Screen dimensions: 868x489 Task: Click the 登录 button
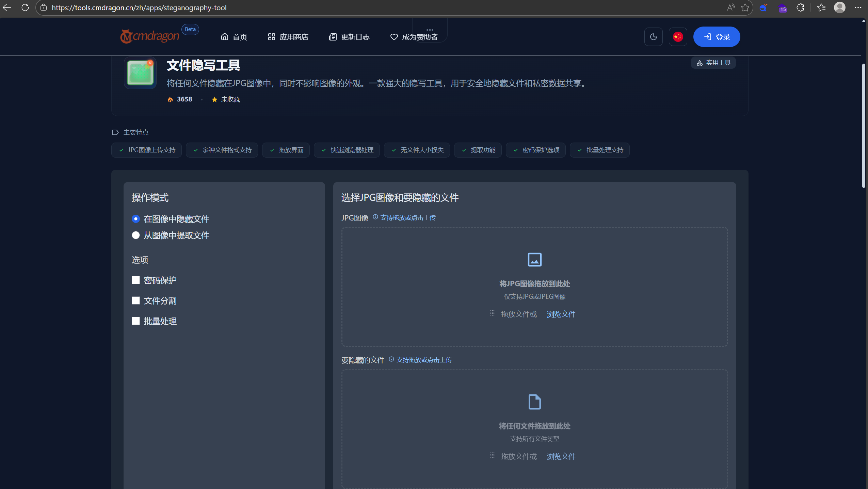click(717, 37)
